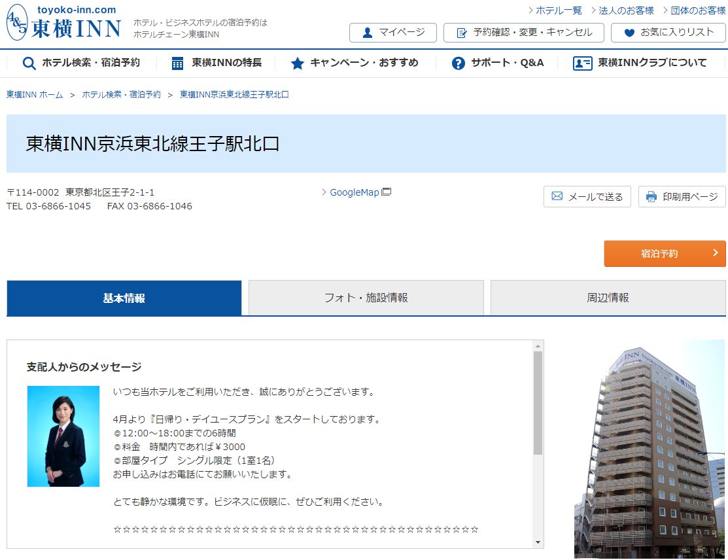Click the phone number TEL 03-6866-1045
This screenshot has width=728, height=560.
click(x=49, y=206)
